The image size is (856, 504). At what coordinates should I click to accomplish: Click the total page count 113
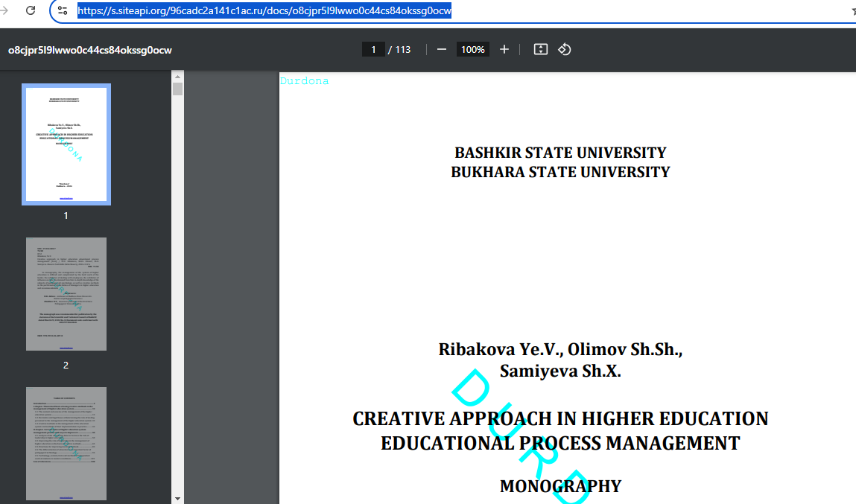pyautogui.click(x=403, y=50)
